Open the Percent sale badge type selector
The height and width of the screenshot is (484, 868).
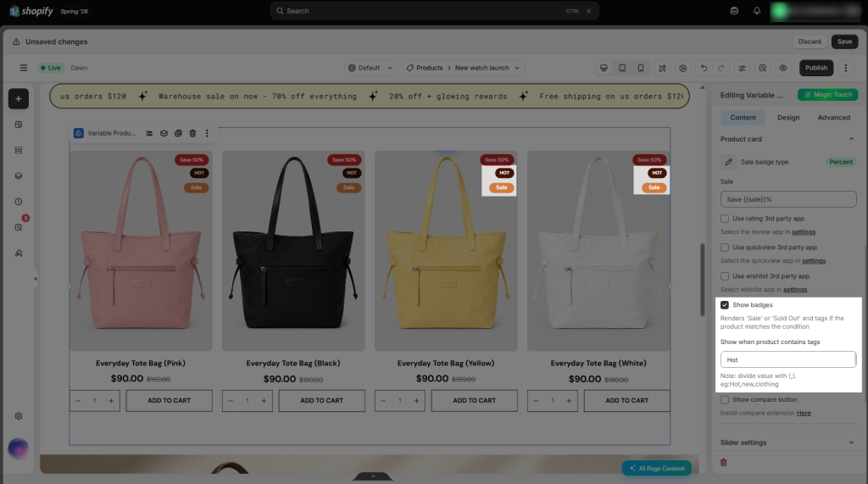pos(841,162)
